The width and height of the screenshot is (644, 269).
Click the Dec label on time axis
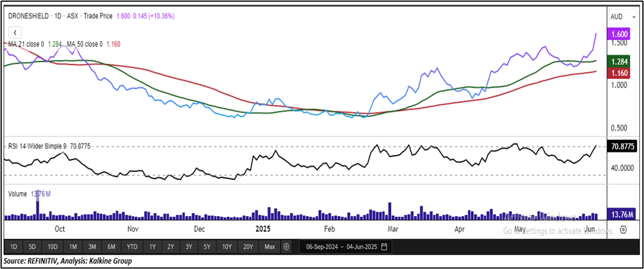199,229
